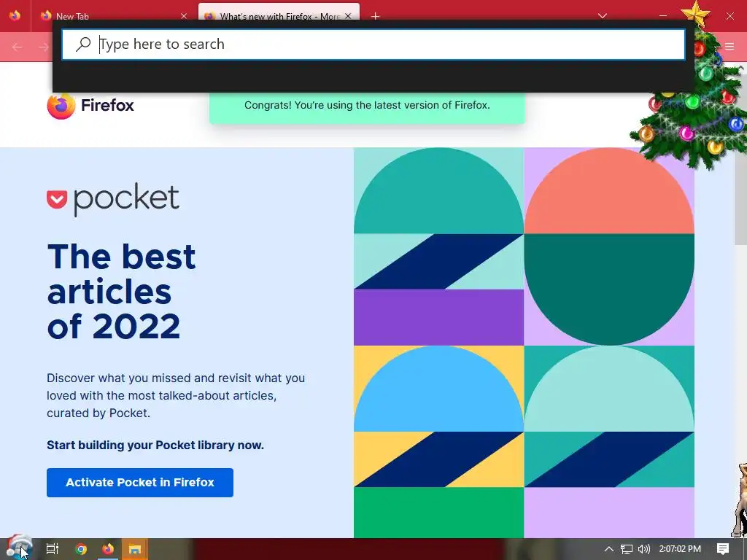
Task: Click 'Start building your Pocket library now.' text
Action: click(155, 446)
